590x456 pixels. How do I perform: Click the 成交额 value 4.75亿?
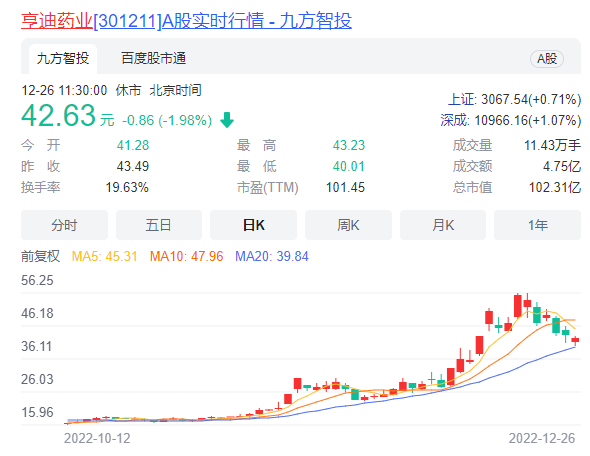coord(562,166)
